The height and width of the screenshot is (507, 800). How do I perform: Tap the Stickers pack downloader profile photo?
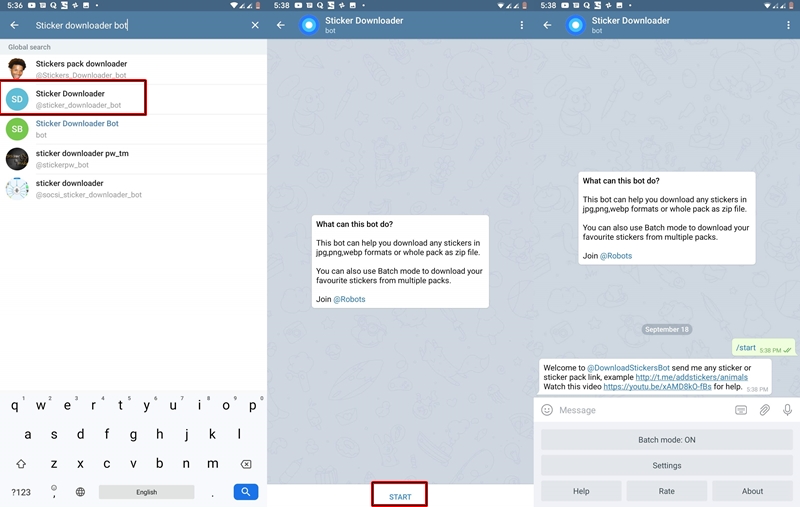click(17, 69)
